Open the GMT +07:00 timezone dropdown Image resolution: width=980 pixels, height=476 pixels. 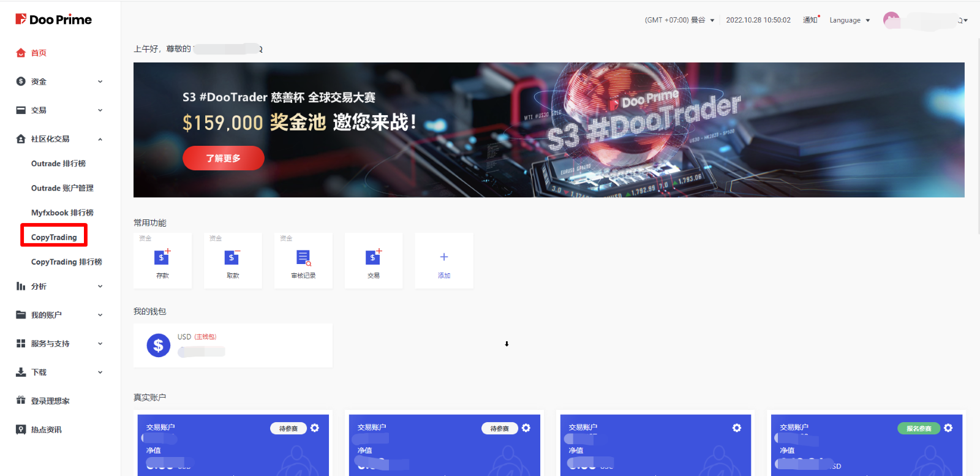tap(679, 20)
